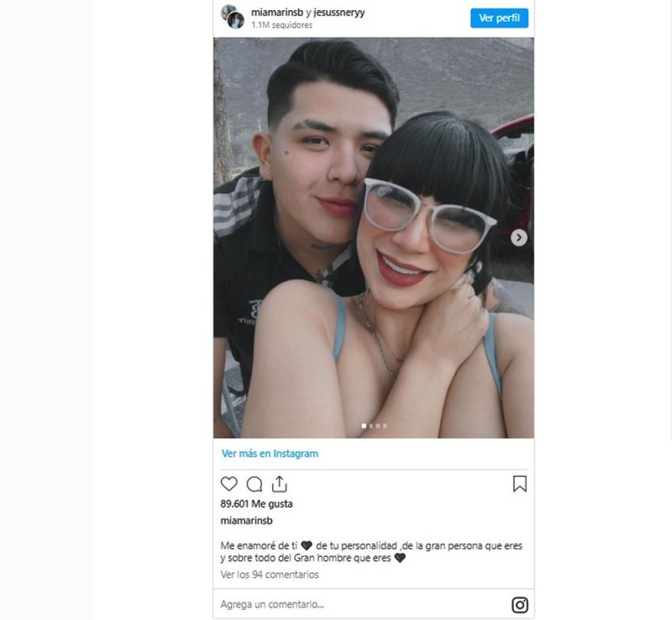This screenshot has width=672, height=620.
Task: Jump to the fourth carousel dot
Action: tap(385, 426)
